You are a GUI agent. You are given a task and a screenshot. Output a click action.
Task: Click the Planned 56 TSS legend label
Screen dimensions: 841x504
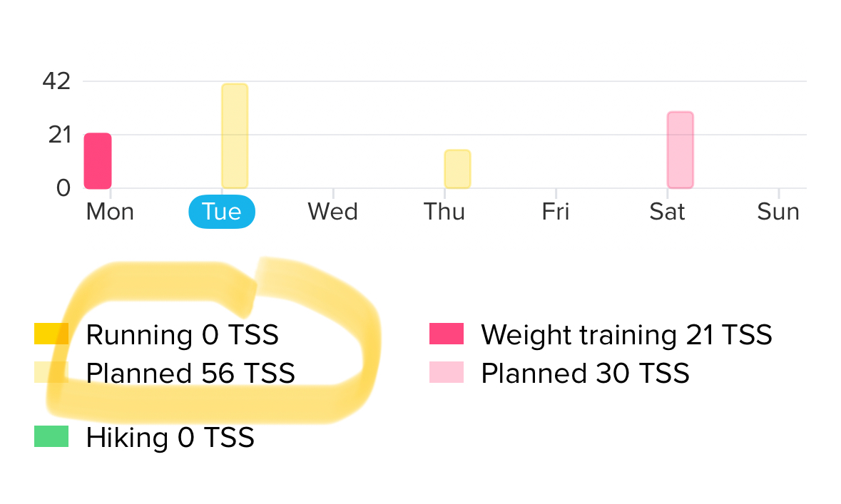190,373
